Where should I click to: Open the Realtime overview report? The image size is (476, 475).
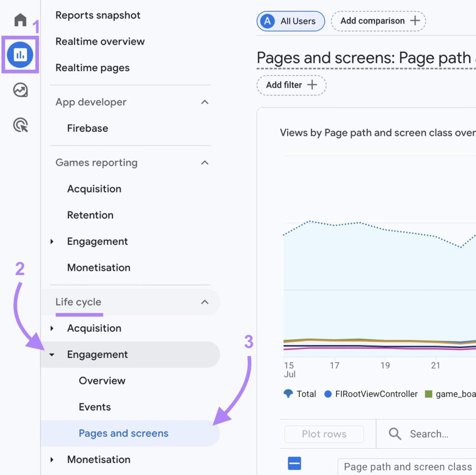click(x=100, y=41)
